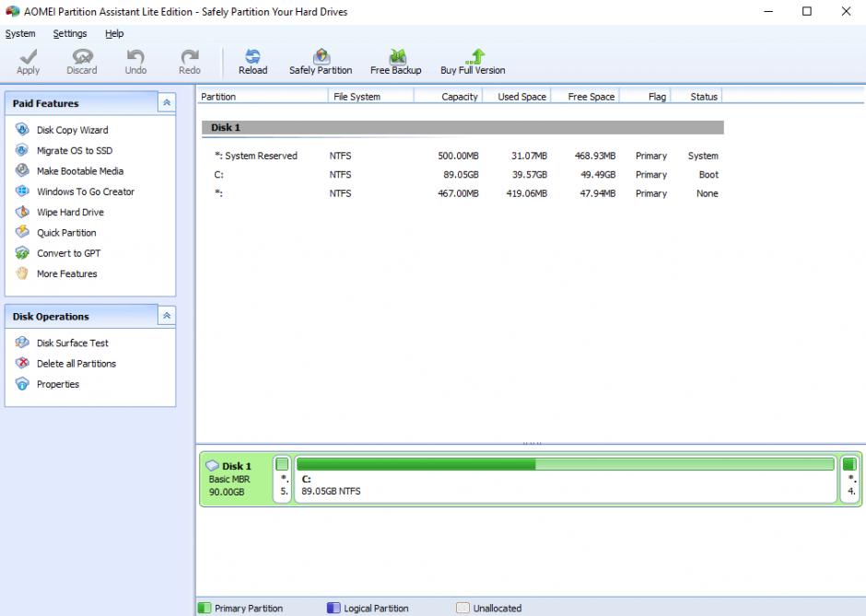Click the Logical Partition legend swatch
The image size is (866, 616).
coord(334,608)
